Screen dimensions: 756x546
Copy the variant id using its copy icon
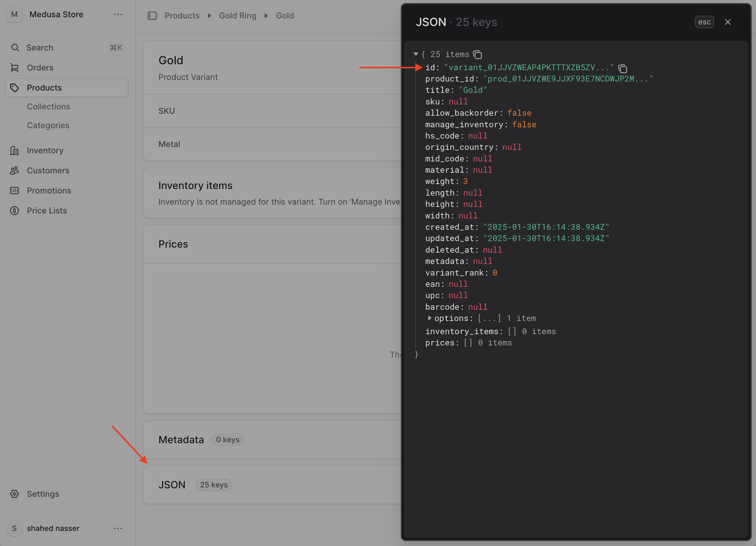623,68
